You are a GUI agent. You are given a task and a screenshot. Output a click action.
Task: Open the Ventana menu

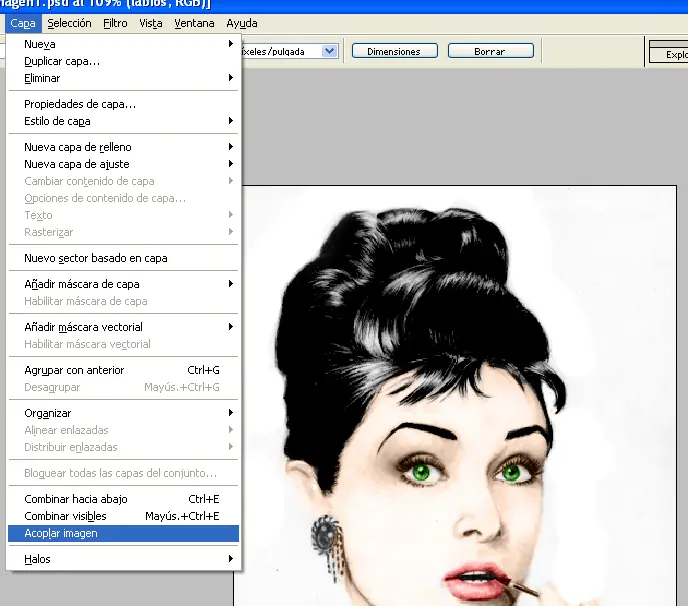tap(194, 23)
